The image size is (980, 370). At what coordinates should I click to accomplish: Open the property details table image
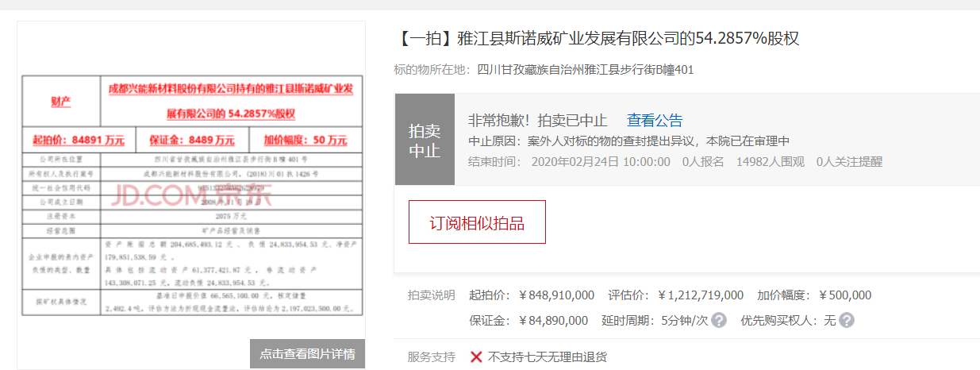click(x=191, y=195)
